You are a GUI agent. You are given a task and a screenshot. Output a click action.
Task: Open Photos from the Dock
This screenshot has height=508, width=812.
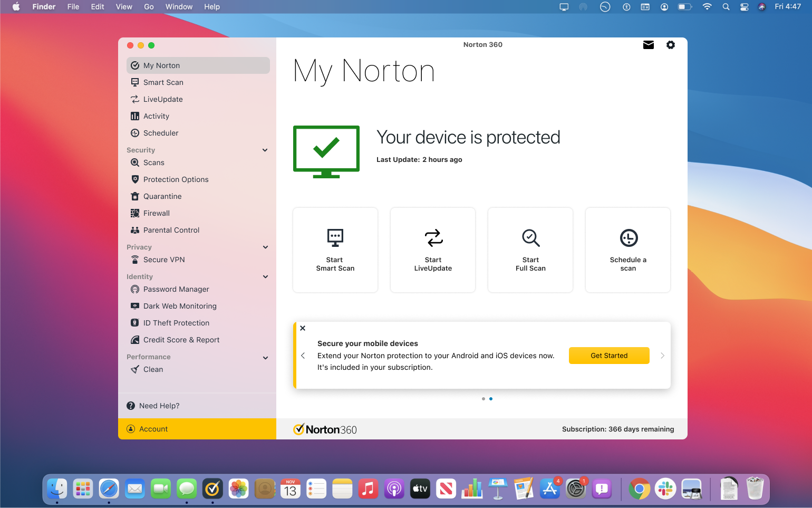[238, 489]
